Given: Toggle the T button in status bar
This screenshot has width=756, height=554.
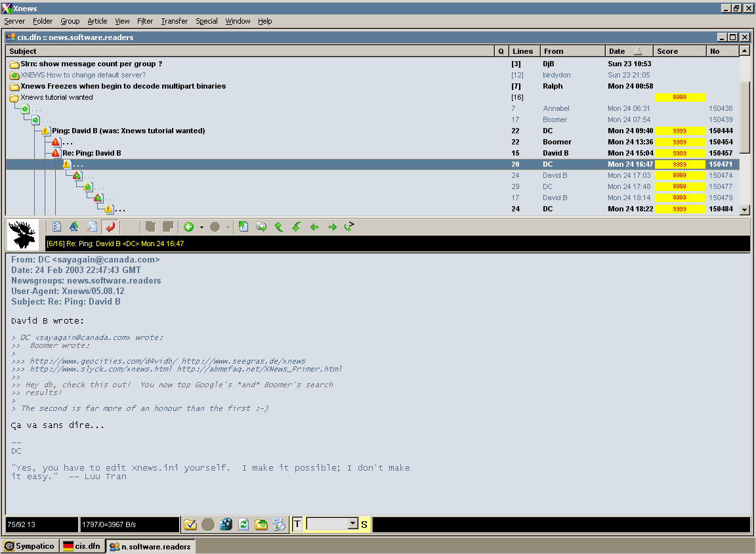Looking at the screenshot, I should pyautogui.click(x=297, y=524).
